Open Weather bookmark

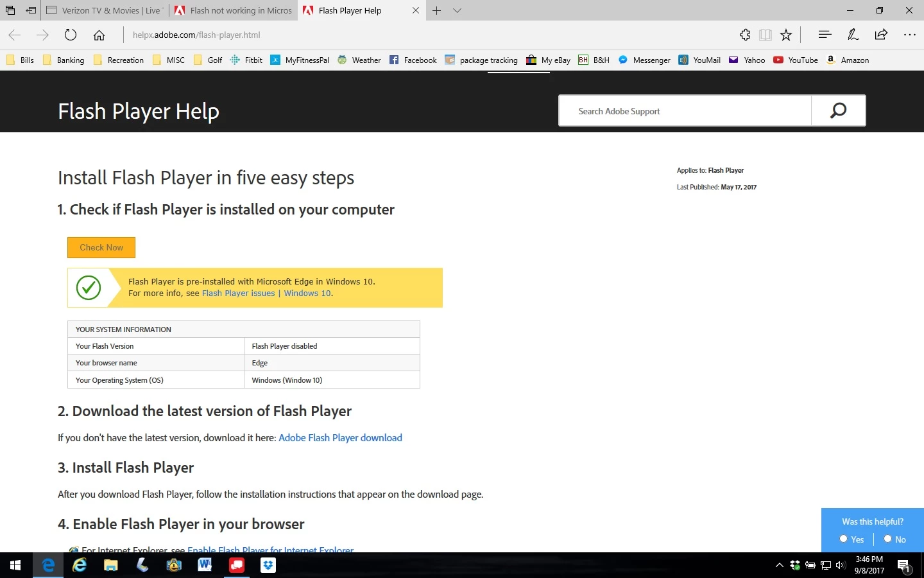pyautogui.click(x=359, y=60)
